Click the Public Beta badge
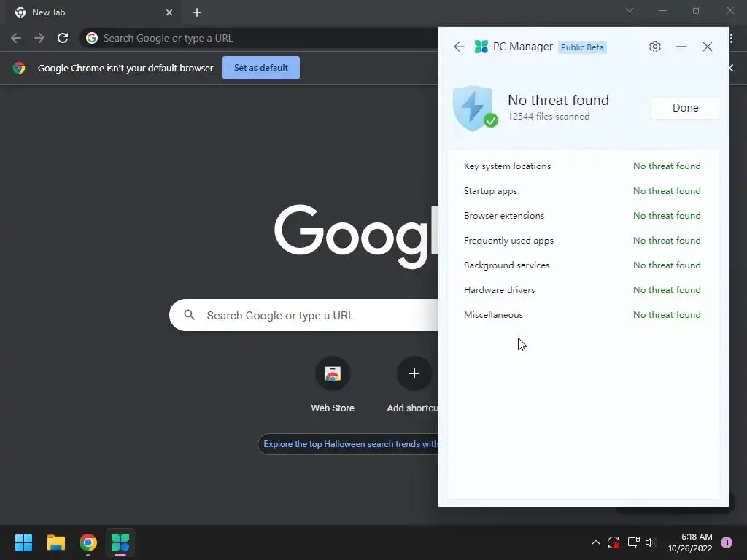 click(582, 47)
